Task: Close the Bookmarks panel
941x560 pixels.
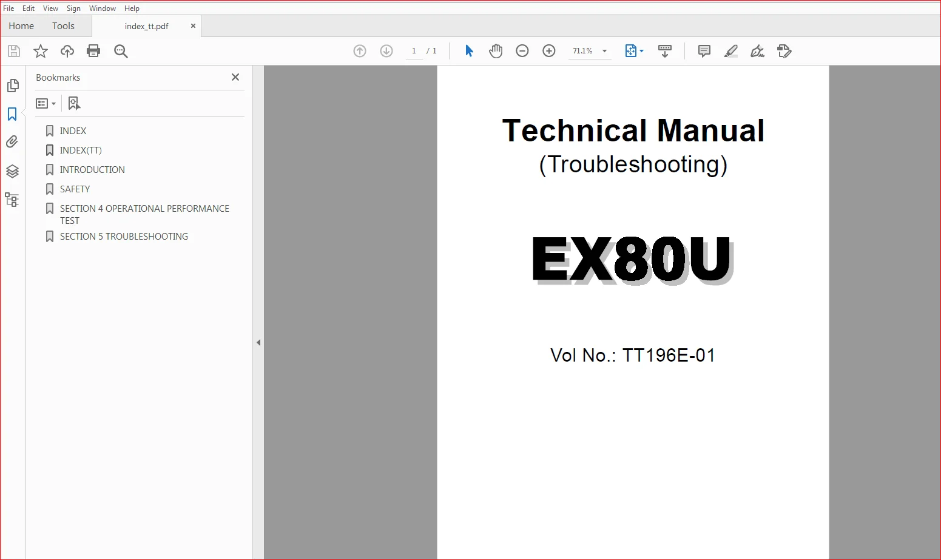Action: pyautogui.click(x=235, y=77)
